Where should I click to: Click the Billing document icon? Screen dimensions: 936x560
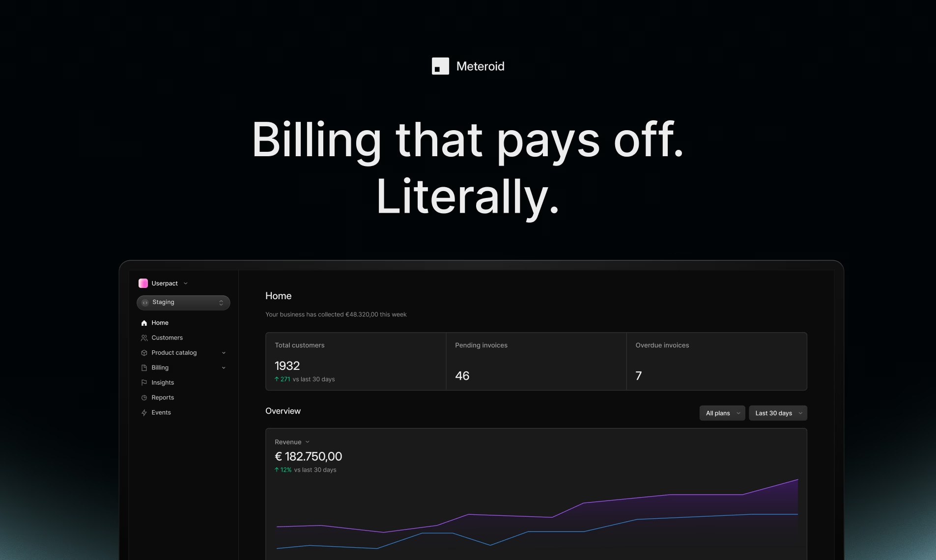click(144, 368)
